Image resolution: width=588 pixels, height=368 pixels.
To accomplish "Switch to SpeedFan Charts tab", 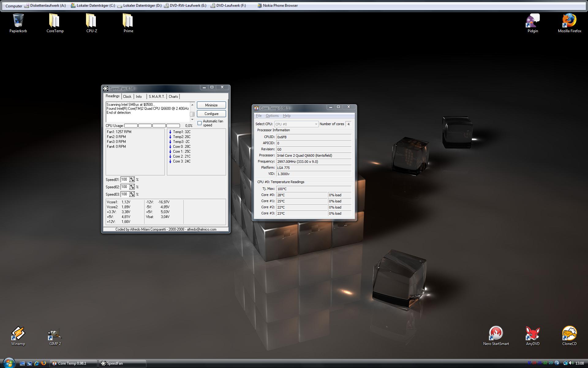I will [x=173, y=97].
